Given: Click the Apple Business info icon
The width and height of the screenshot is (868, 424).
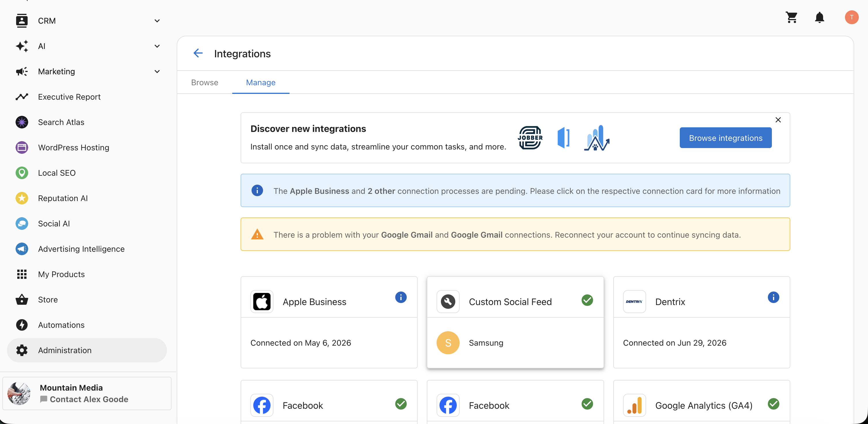Looking at the screenshot, I should coord(401,297).
